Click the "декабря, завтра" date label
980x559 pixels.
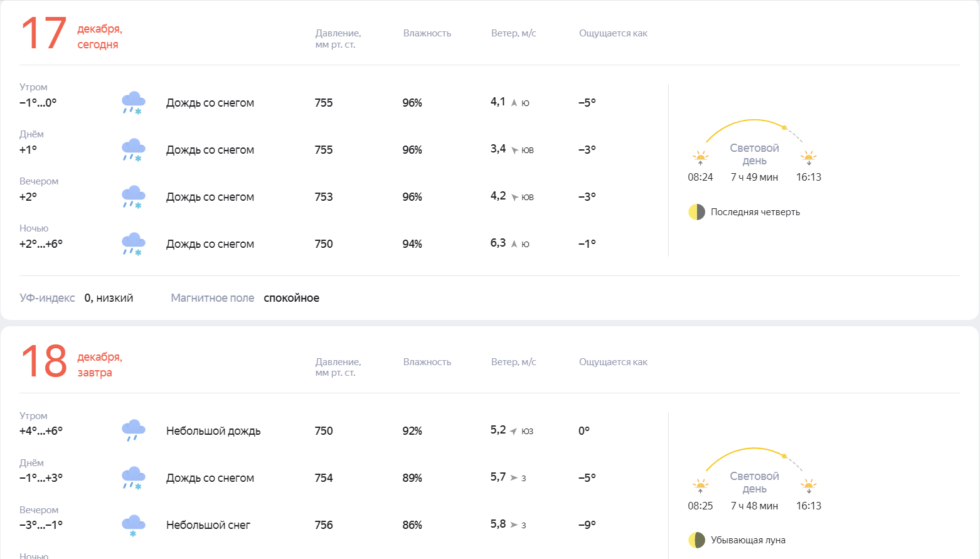100,365
